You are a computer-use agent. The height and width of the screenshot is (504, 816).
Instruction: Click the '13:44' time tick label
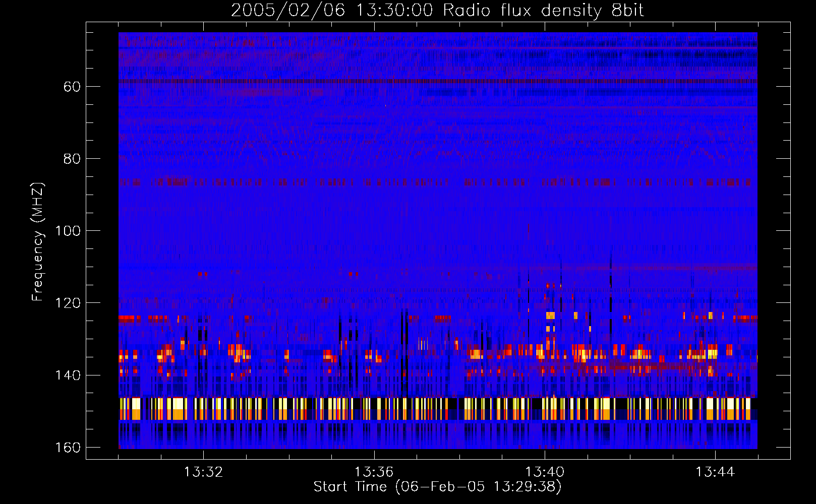point(715,472)
